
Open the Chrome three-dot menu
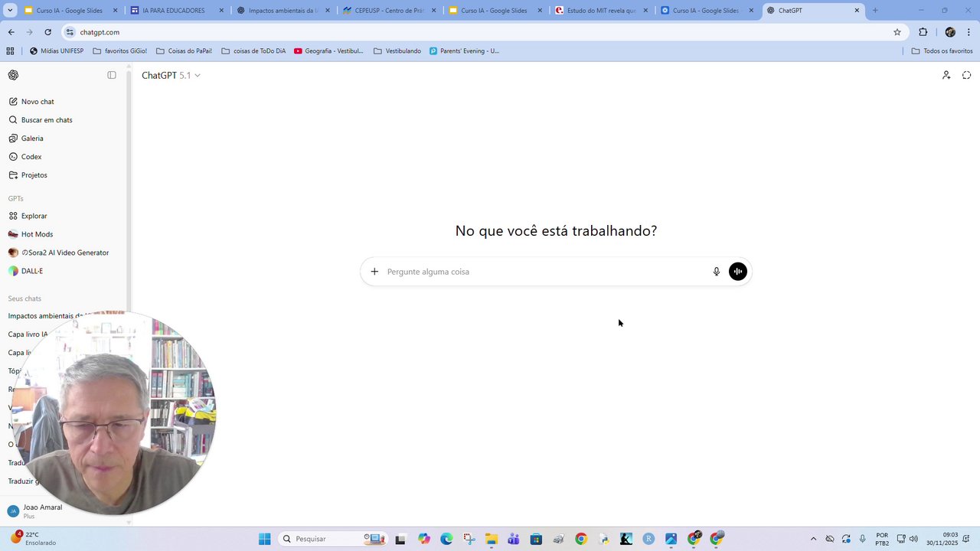pyautogui.click(x=969, y=32)
